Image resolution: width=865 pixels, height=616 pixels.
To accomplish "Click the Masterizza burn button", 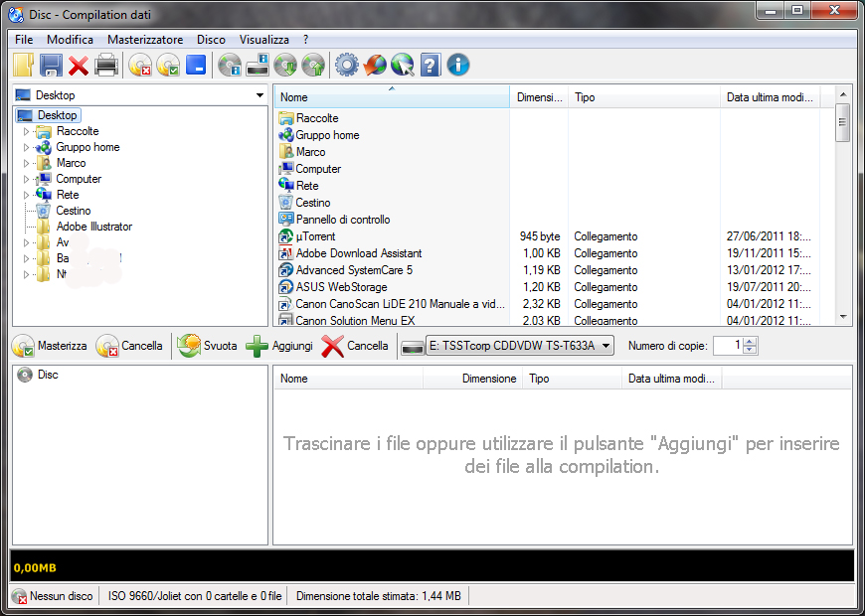I will click(x=51, y=346).
